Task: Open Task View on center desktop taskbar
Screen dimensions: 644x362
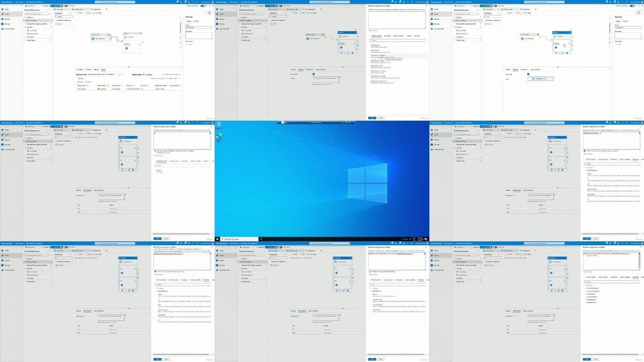Action: [x=261, y=239]
